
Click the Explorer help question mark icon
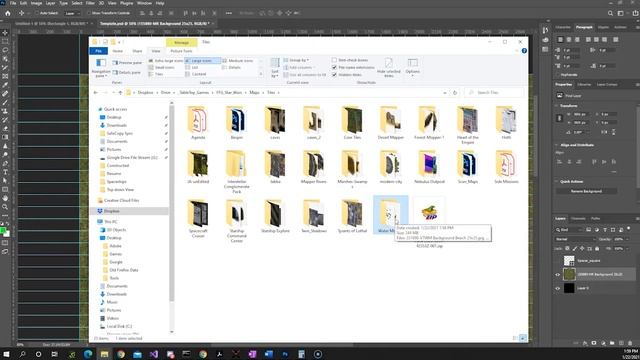tap(524, 51)
